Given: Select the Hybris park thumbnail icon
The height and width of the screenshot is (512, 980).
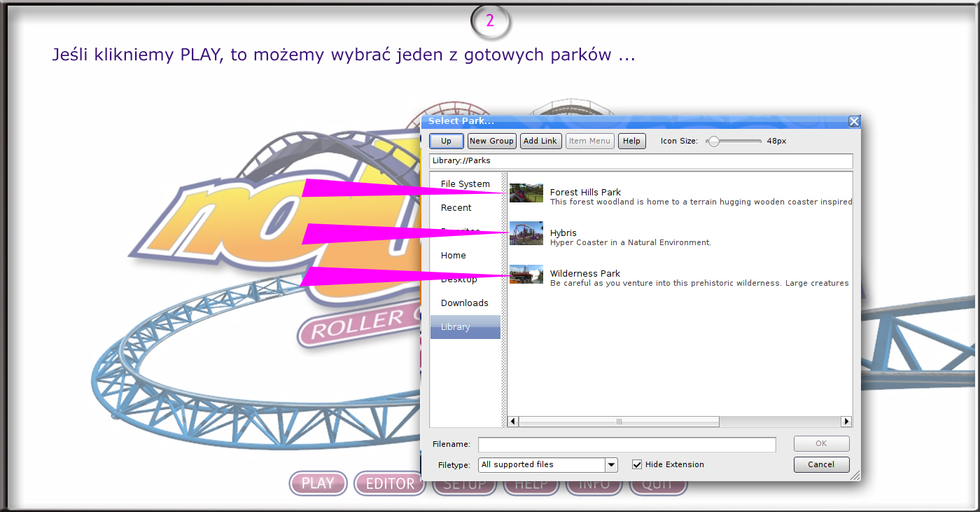Looking at the screenshot, I should (526, 233).
